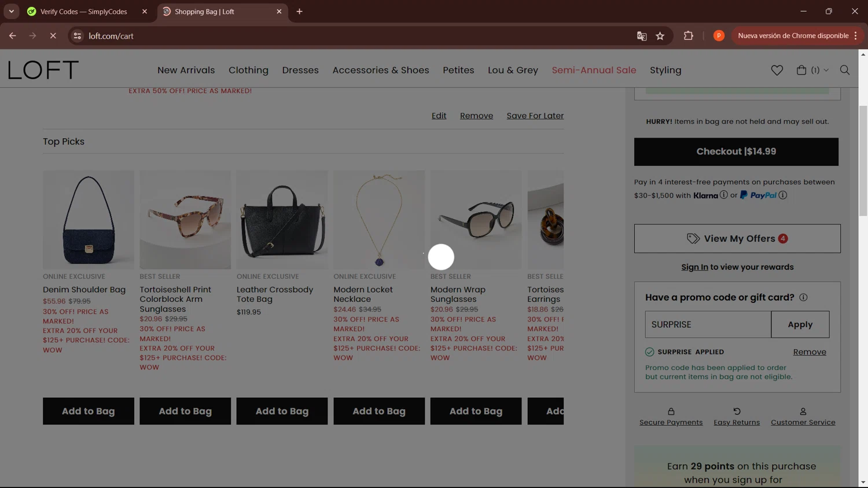Open the Clothing menu
This screenshot has height=488, width=868.
tap(248, 70)
